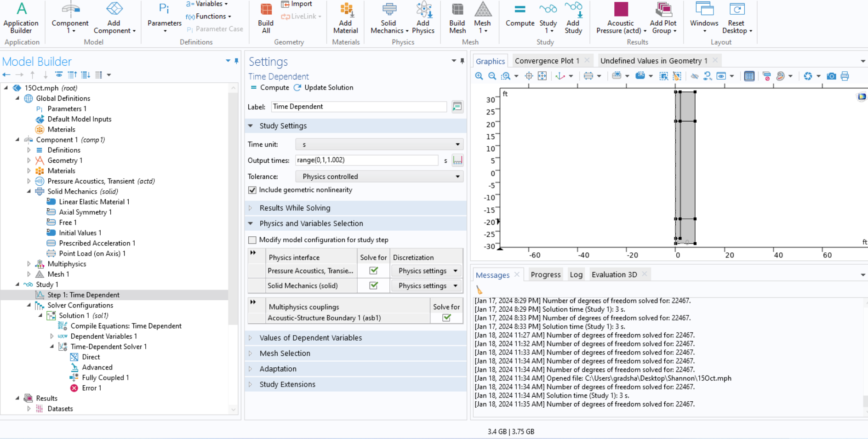This screenshot has height=439, width=868.
Task: Click the Model Builder show/eye icon
Action: tap(59, 74)
